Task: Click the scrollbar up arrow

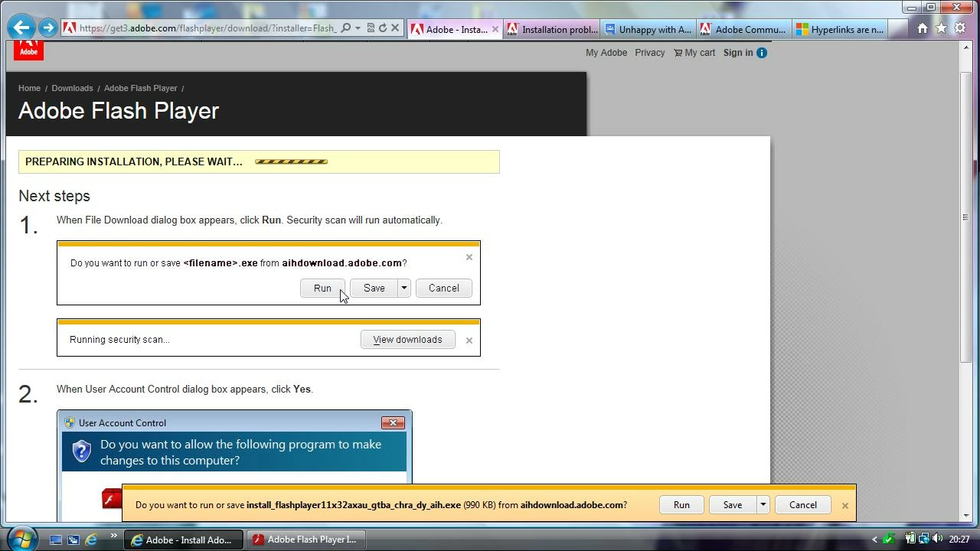Action: tap(965, 47)
